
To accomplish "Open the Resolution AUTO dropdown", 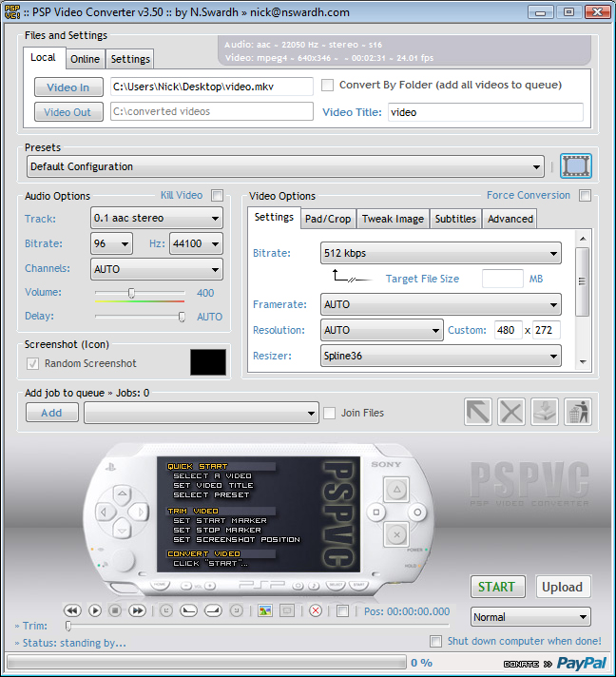I will tap(381, 330).
